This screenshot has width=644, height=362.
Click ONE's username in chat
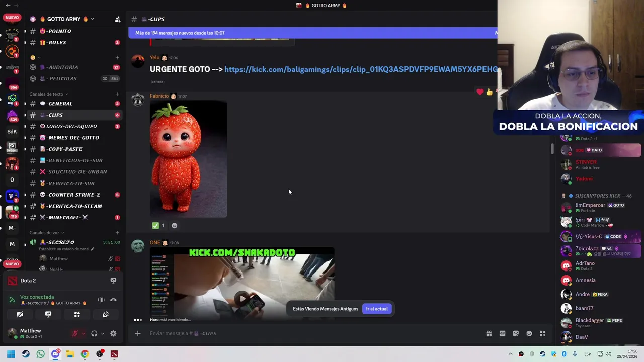click(x=155, y=243)
